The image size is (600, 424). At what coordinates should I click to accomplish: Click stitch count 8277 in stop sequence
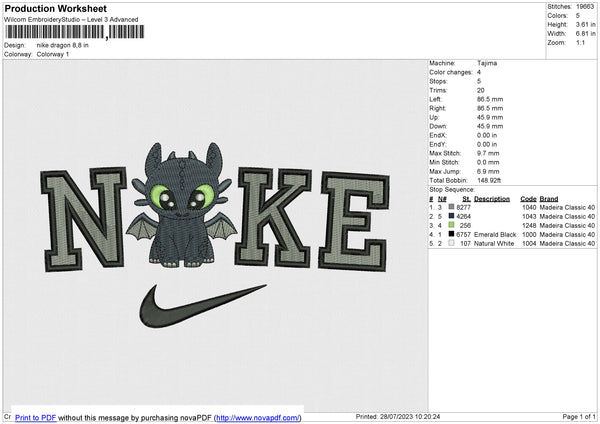pyautogui.click(x=463, y=207)
